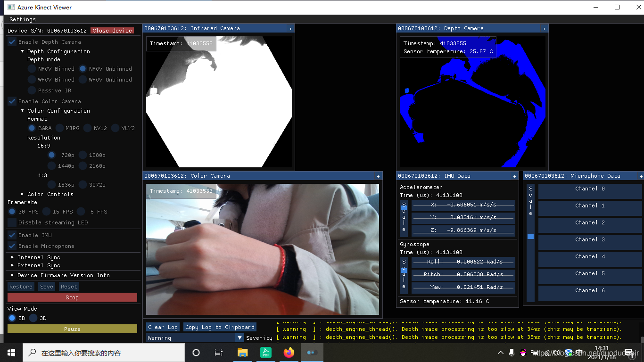Image resolution: width=644 pixels, height=362 pixels.
Task: Open Firefox from the taskbar
Action: [289, 352]
